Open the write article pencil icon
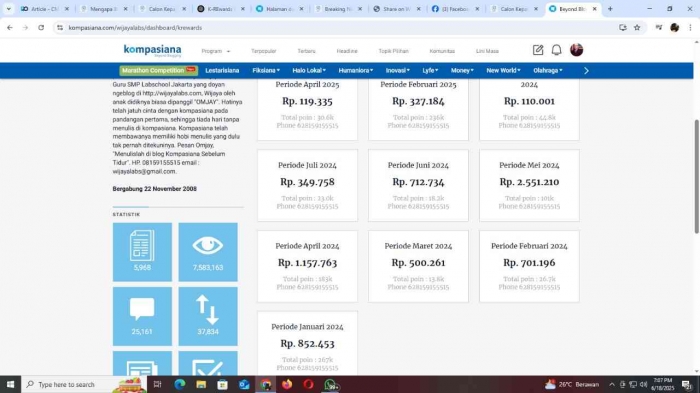 [538, 50]
